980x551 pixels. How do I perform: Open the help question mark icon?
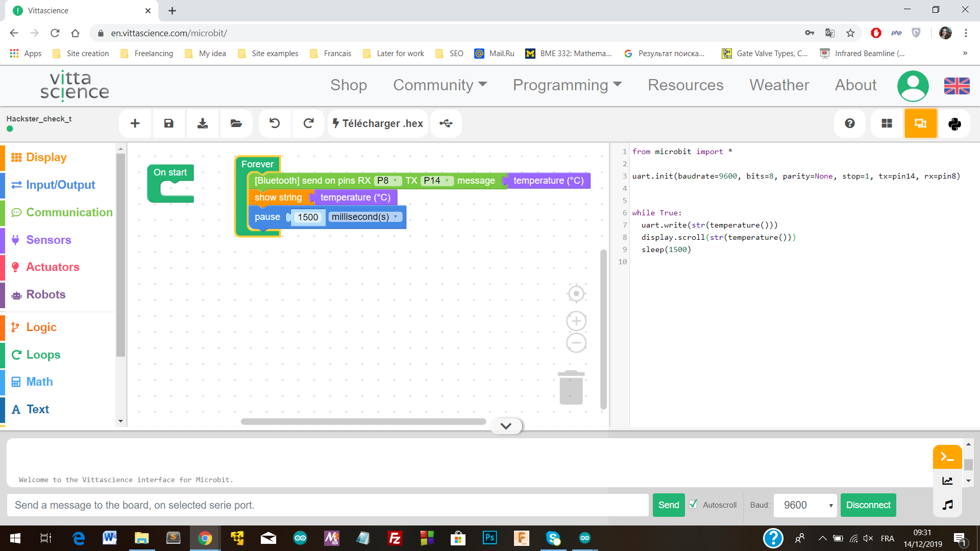(x=849, y=123)
